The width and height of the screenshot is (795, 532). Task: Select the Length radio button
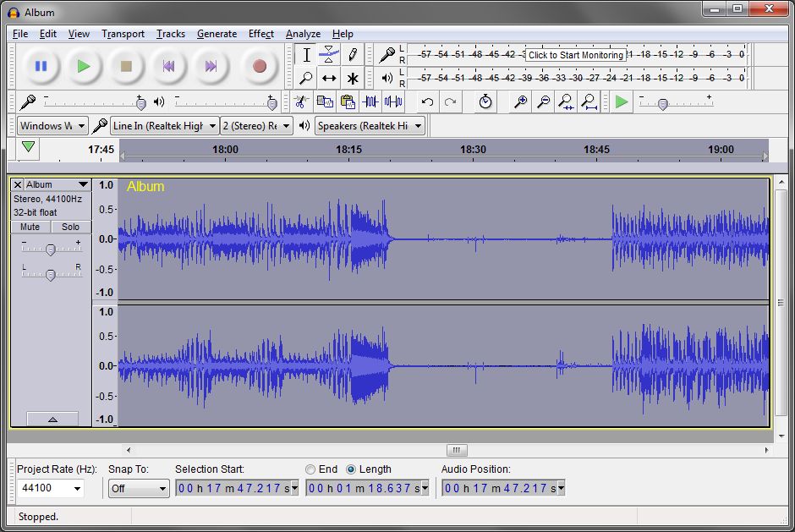(351, 469)
